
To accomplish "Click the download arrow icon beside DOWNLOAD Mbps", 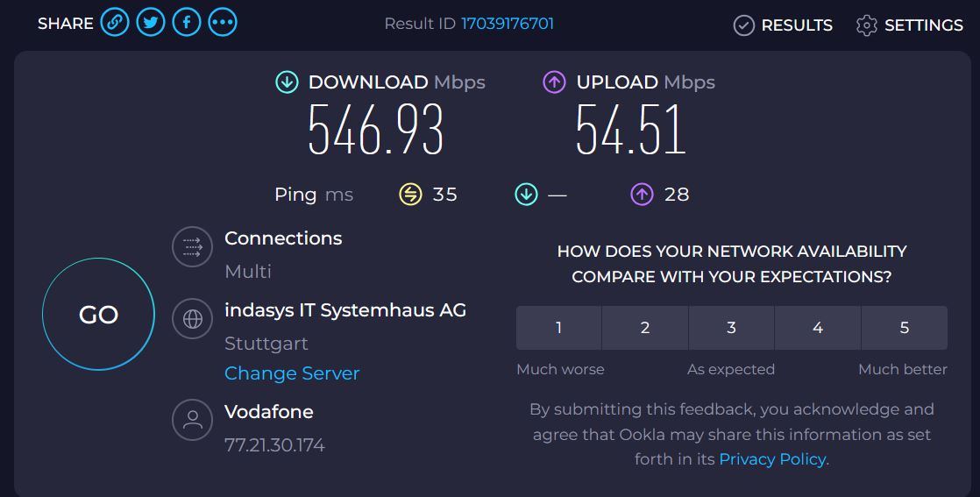I will point(287,82).
